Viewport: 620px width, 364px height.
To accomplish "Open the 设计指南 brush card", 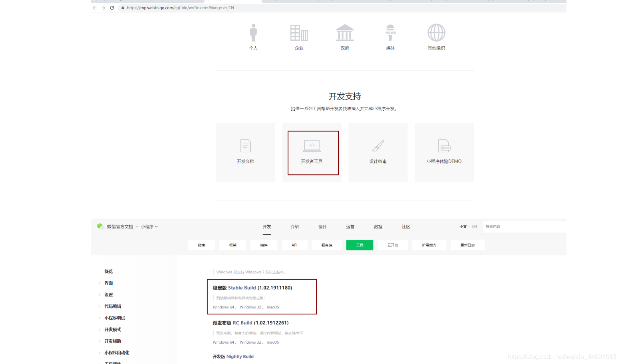I will (378, 152).
